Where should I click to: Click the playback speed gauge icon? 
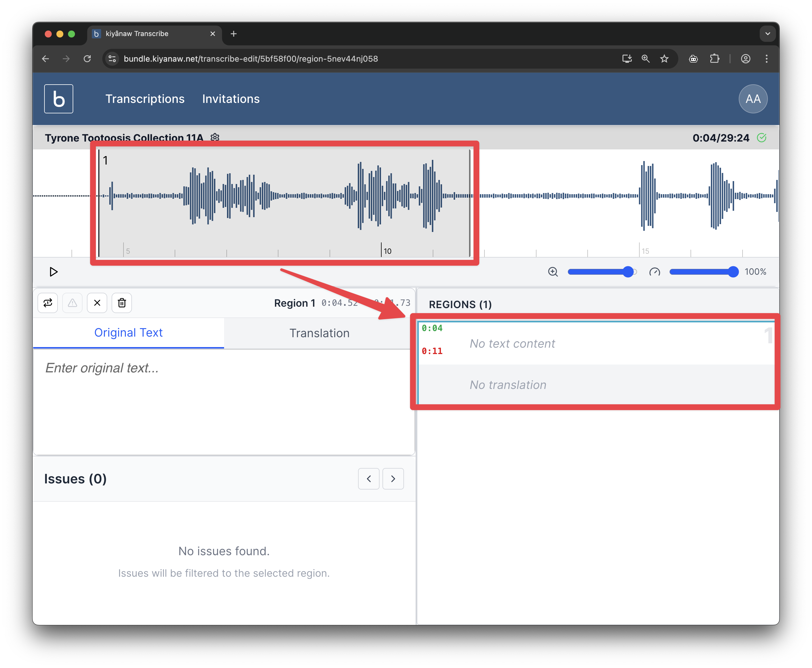coord(654,272)
